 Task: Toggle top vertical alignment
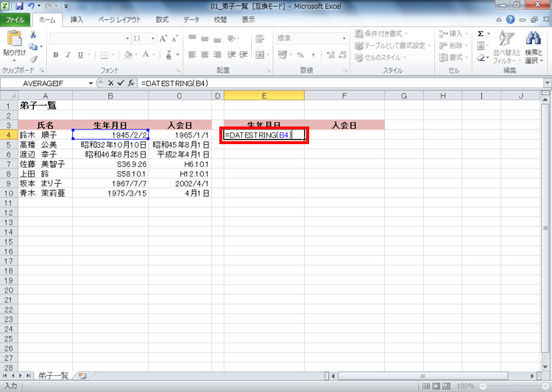tap(192, 38)
